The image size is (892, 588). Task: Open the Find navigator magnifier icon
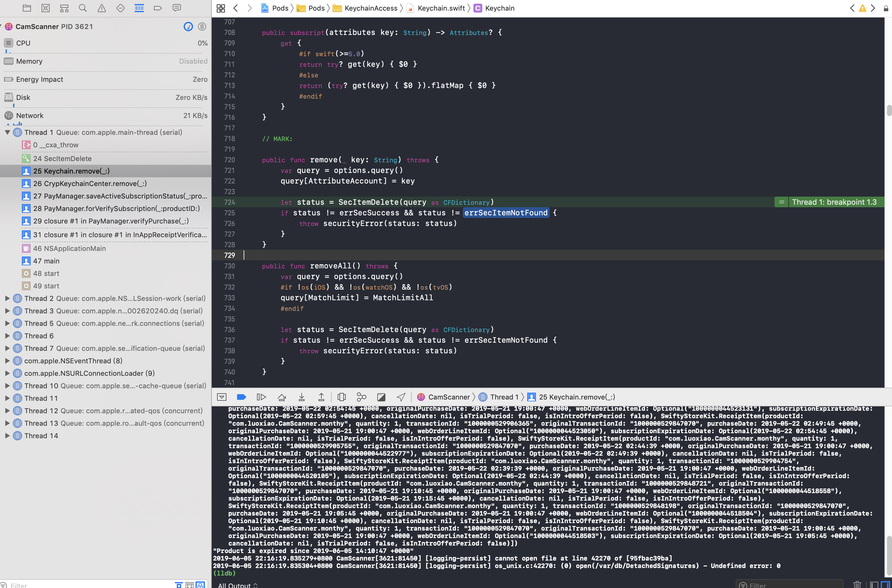[x=82, y=7]
